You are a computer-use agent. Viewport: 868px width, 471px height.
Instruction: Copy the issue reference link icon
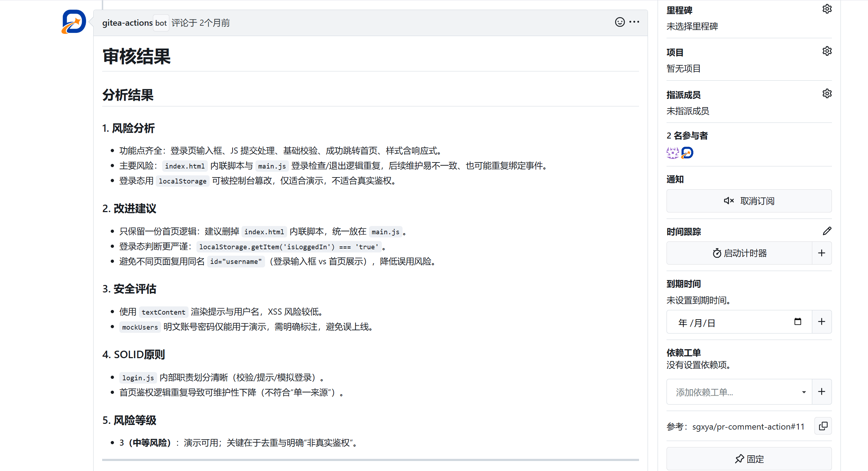pyautogui.click(x=823, y=426)
